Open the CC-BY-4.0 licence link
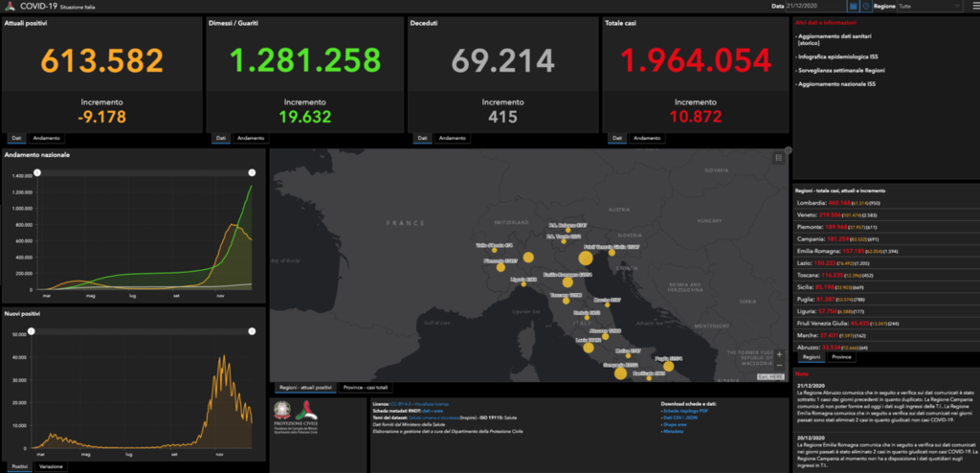This screenshot has width=980, height=473. (401, 404)
